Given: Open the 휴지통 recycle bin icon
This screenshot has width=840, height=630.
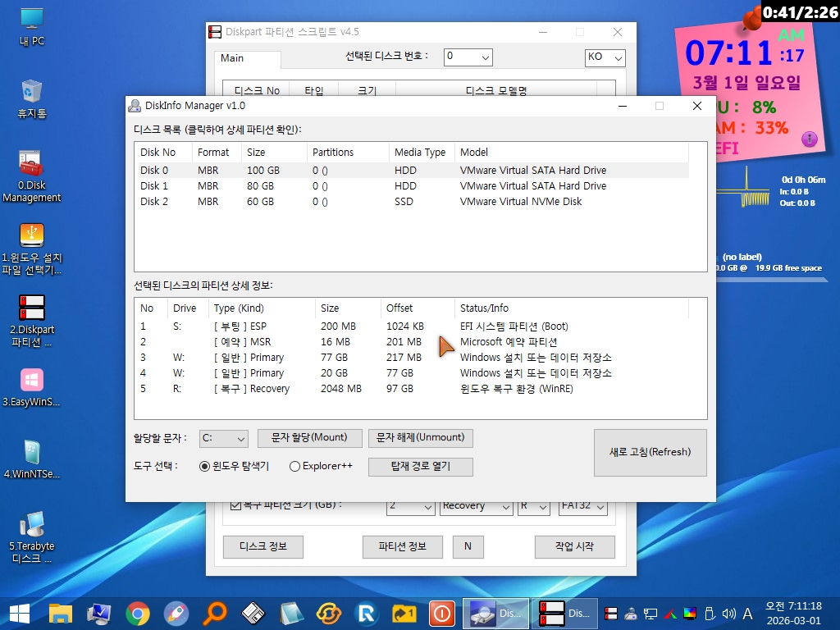Looking at the screenshot, I should coord(32,99).
